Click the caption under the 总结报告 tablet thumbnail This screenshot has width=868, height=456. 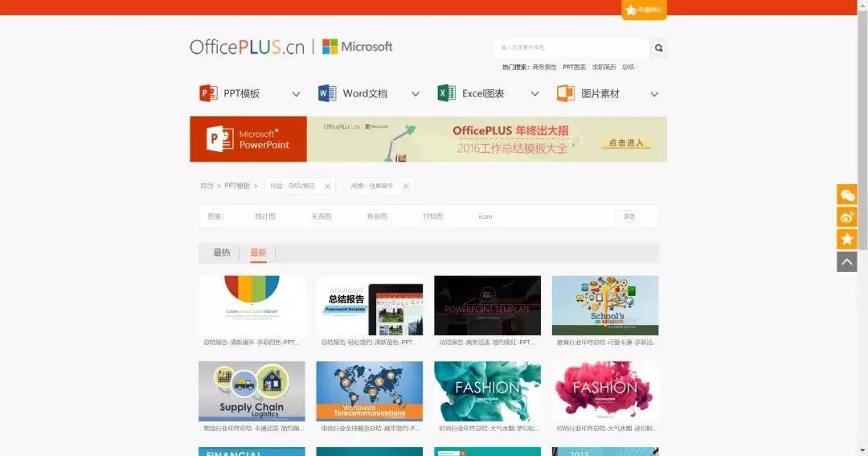369,343
